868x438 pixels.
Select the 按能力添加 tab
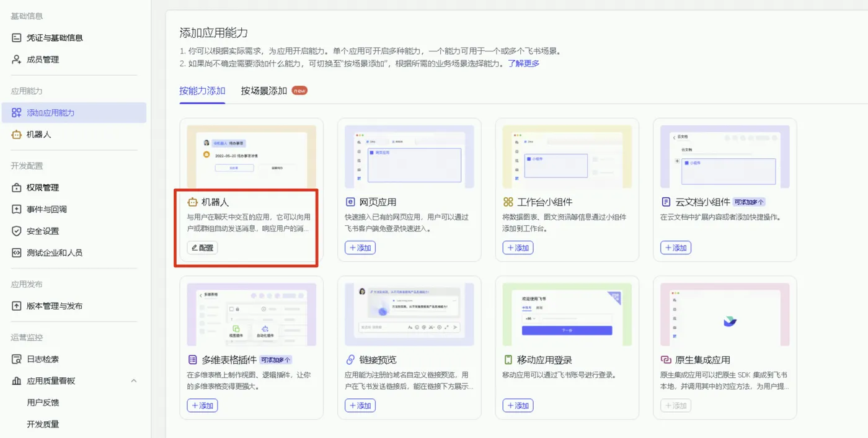click(x=203, y=89)
